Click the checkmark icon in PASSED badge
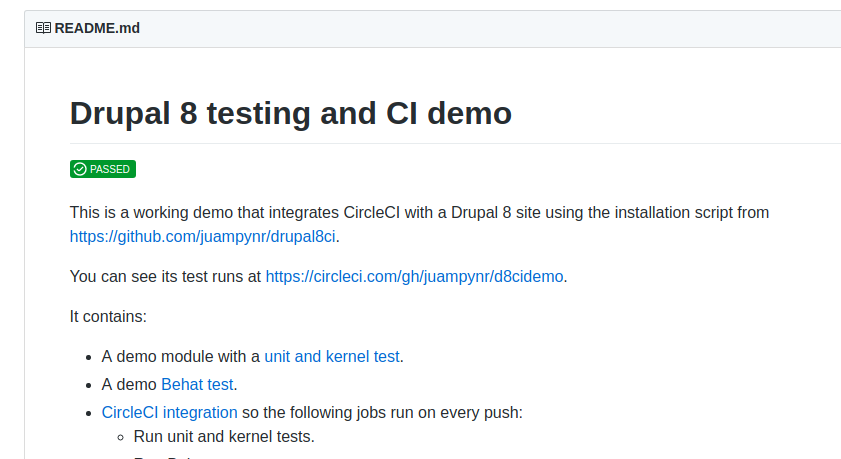Screen dimensions: 841x459 pos(80,169)
